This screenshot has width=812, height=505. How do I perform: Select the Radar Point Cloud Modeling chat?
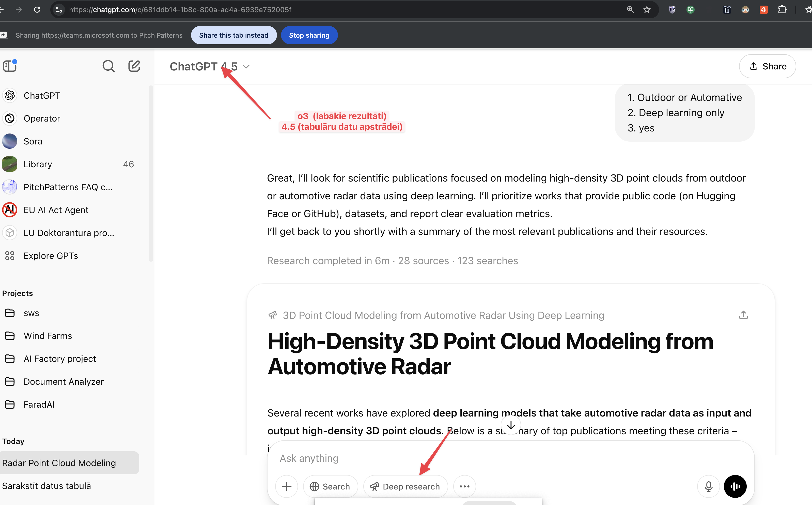(69, 463)
